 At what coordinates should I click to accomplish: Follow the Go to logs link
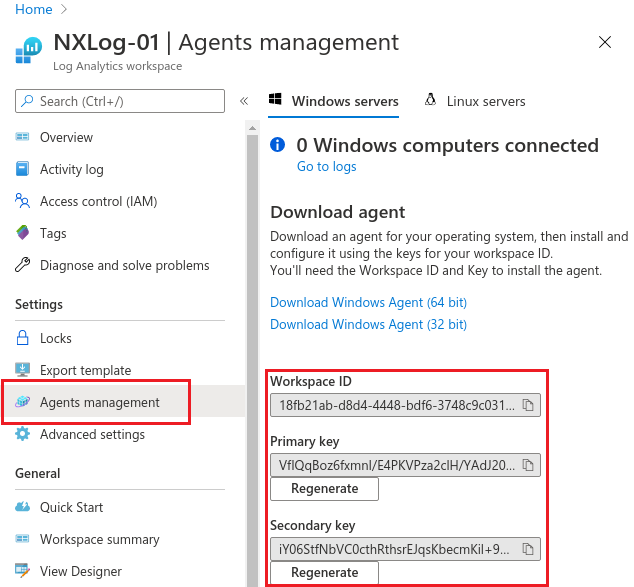327,166
